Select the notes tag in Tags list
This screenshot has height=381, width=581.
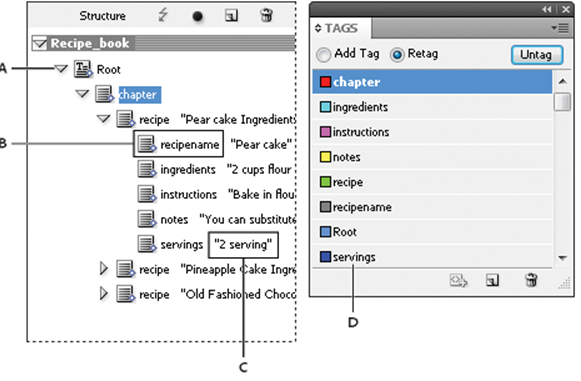click(x=432, y=157)
